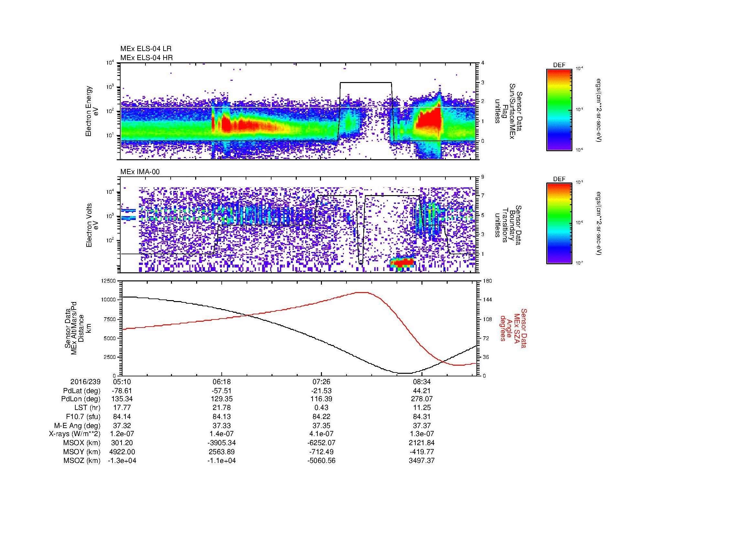Click the top DEF color bar legend

pos(559,109)
